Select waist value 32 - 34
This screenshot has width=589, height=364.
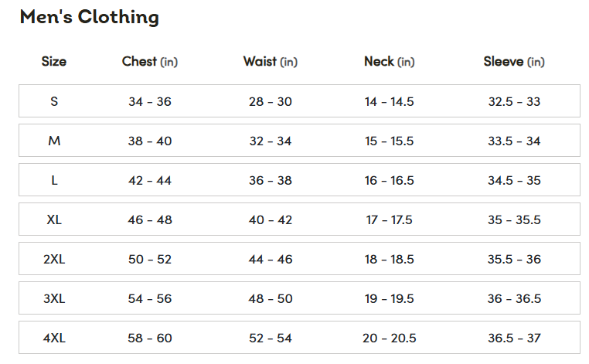[x=271, y=141]
